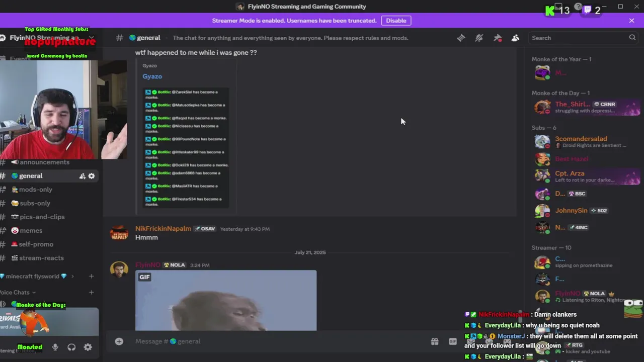Select FlyinNO under Streamer group
The image size is (644, 362).
coord(586,296)
